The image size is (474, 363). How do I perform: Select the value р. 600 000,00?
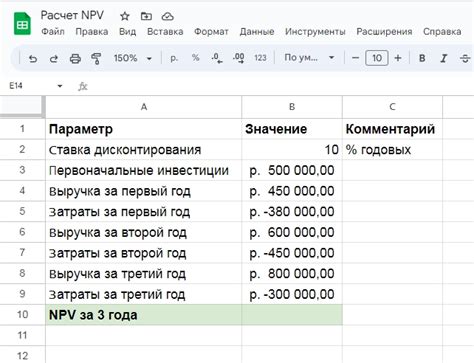tap(292, 232)
